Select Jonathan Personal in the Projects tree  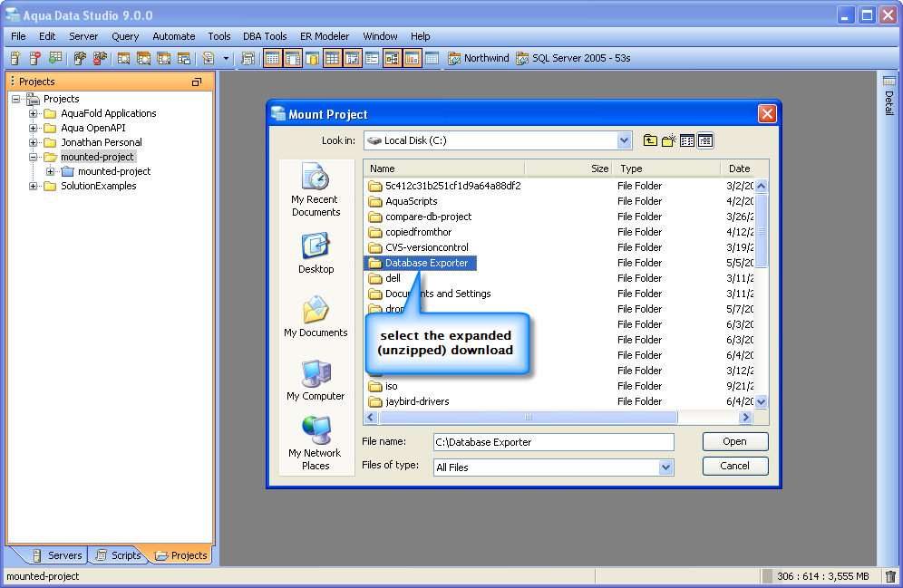(102, 142)
